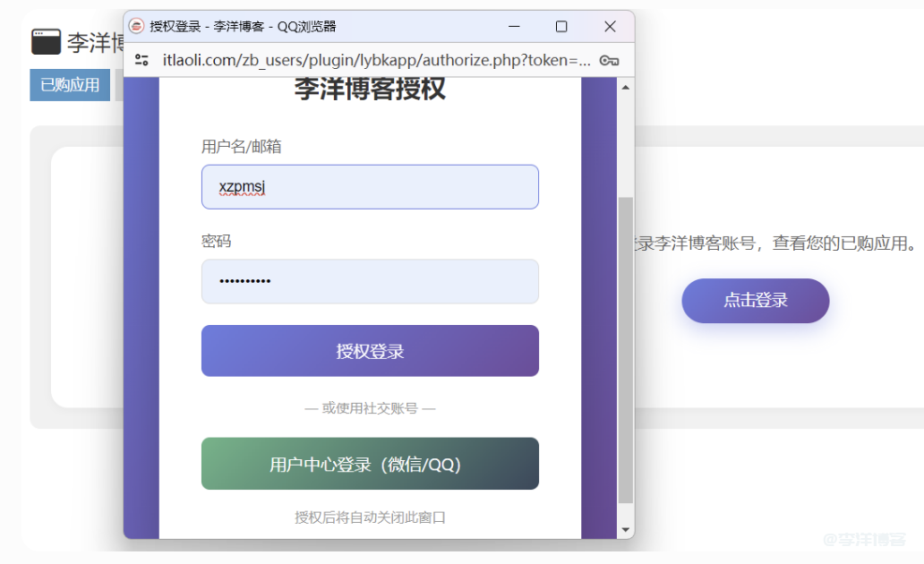
Task: Focus the 用户名/邮箱 field containing xzpmsj
Action: pos(370,187)
